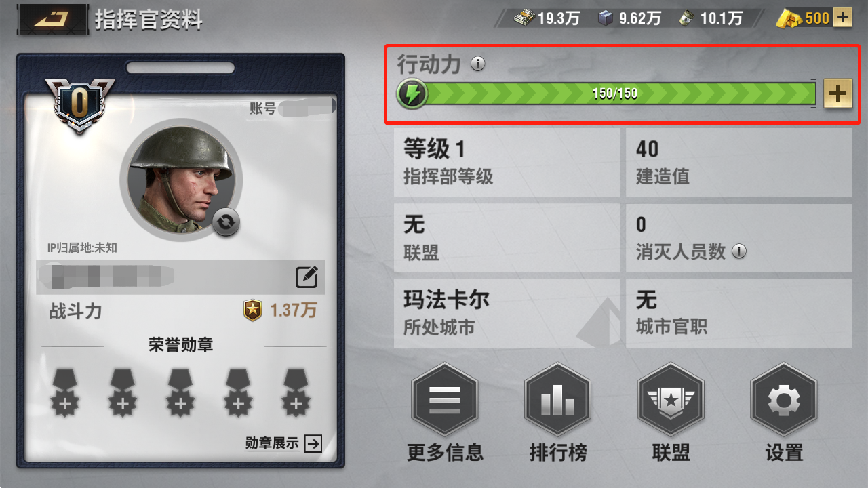The width and height of the screenshot is (868, 488).
Task: Show info for 消灭人员数
Action: point(739,251)
